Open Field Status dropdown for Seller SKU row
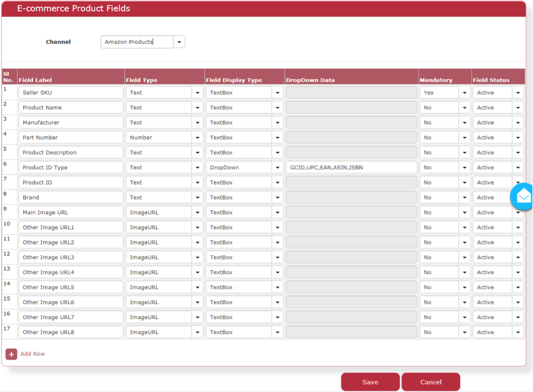Viewport: 533px width, 392px height. click(517, 93)
